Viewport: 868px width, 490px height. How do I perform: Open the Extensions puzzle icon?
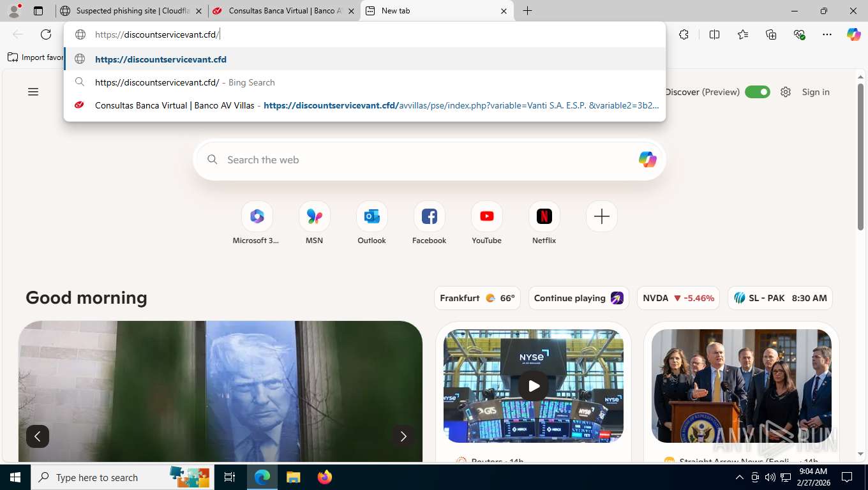click(x=684, y=34)
